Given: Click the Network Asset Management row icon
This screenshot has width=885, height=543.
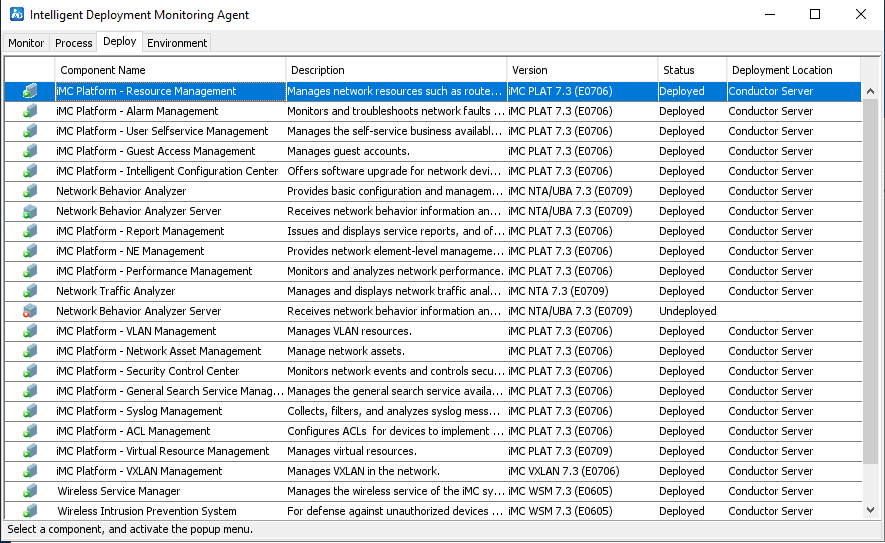Looking at the screenshot, I should pyautogui.click(x=30, y=351).
